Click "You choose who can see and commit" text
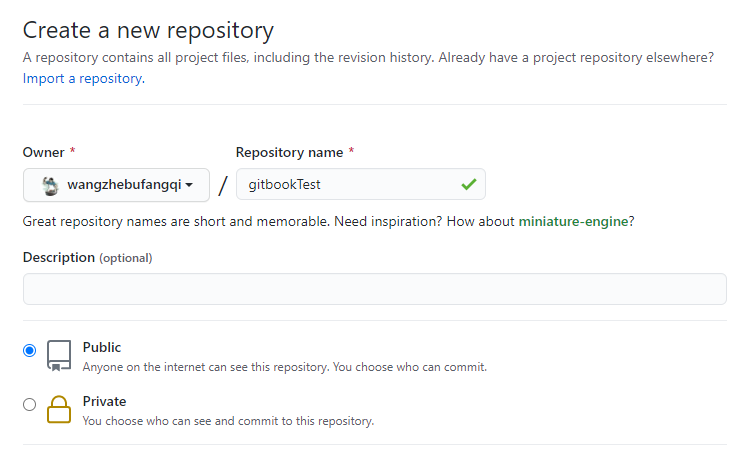Screen dimensions: 743x453 (228, 421)
